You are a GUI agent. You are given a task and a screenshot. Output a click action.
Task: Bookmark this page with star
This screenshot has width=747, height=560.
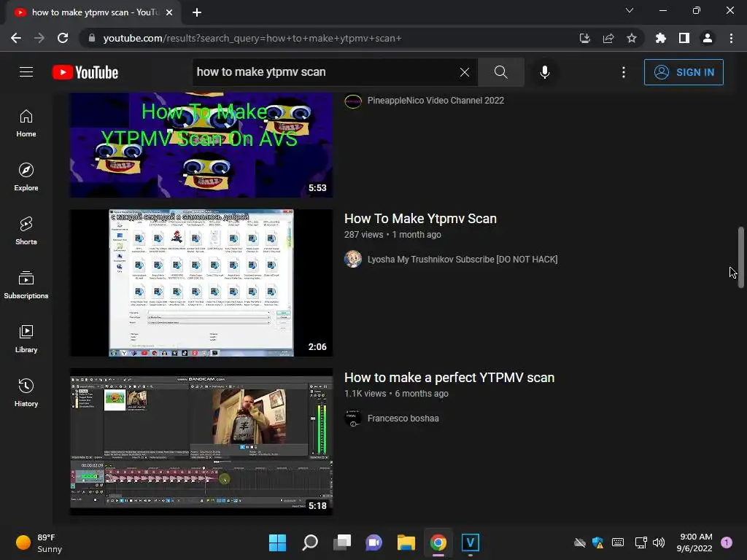[631, 38]
